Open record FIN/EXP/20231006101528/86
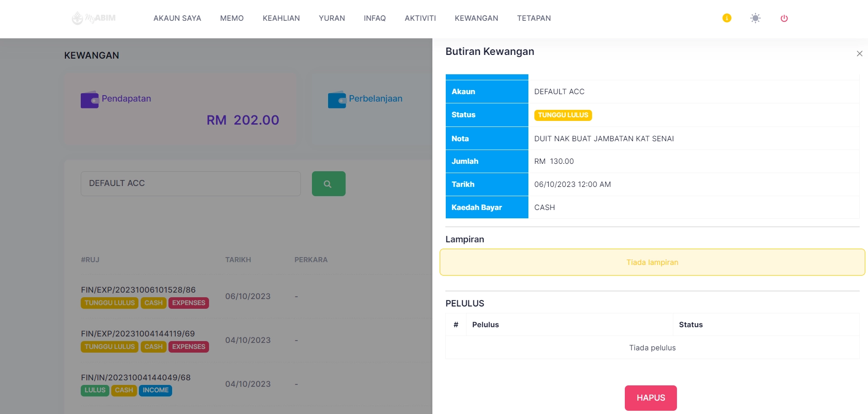The image size is (868, 414). (x=138, y=290)
